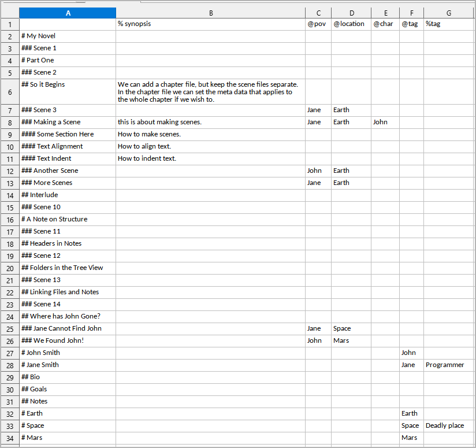This screenshot has width=476, height=448.
Task: Select the '### Scene 10' cell
Action: point(68,208)
